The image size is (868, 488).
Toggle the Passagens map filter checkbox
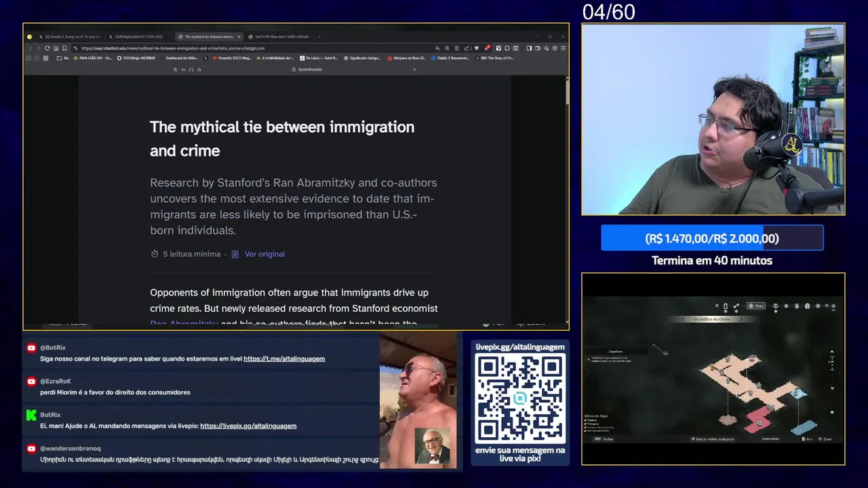pos(585,424)
